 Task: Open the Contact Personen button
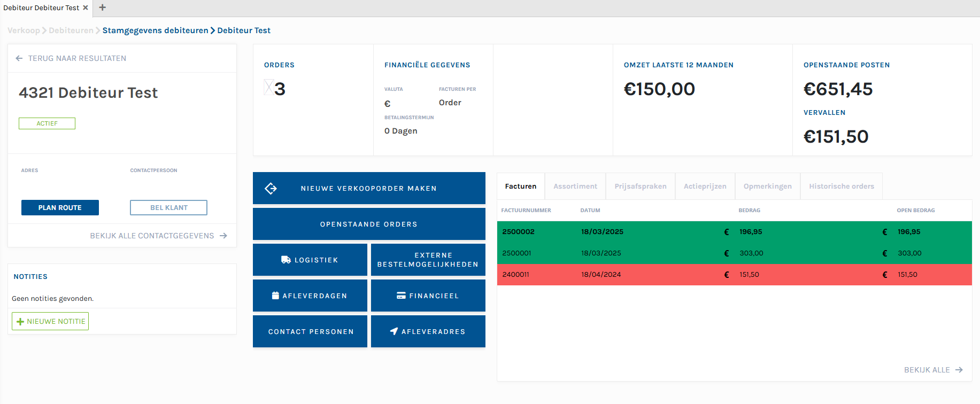(310, 331)
